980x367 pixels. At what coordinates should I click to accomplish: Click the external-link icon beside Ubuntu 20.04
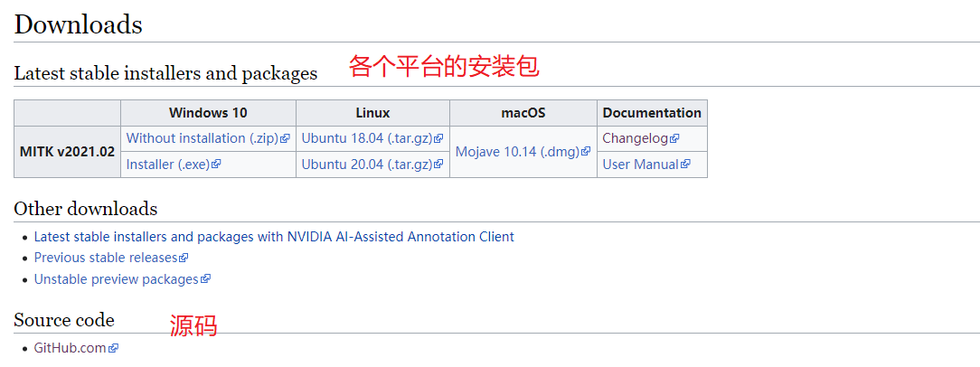(x=438, y=165)
